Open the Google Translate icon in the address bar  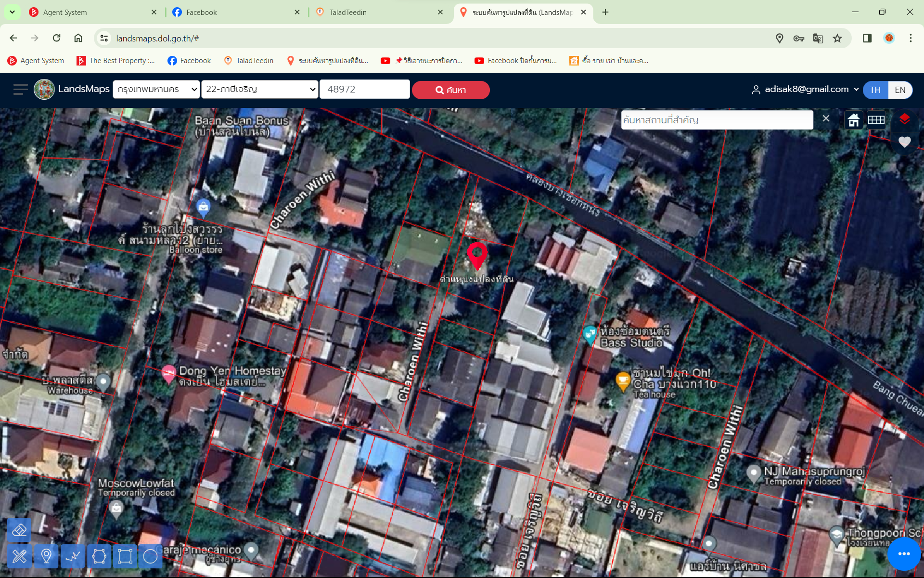[x=818, y=38]
